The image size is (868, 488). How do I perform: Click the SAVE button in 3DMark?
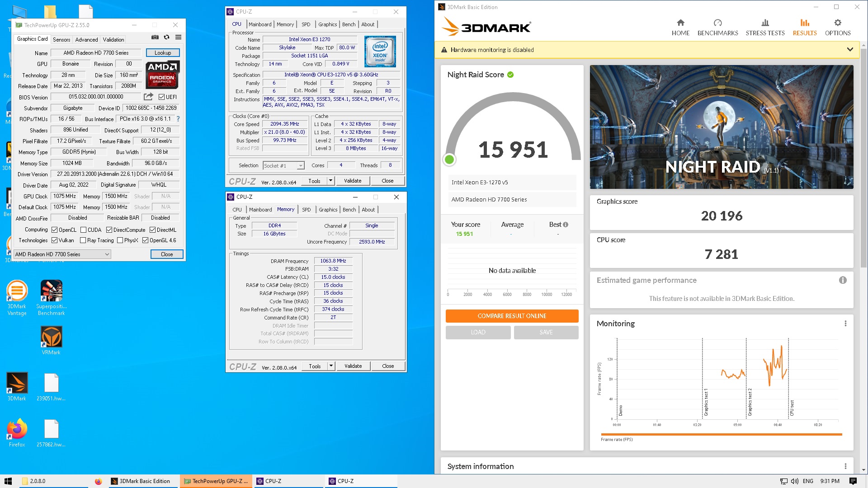[x=546, y=332]
